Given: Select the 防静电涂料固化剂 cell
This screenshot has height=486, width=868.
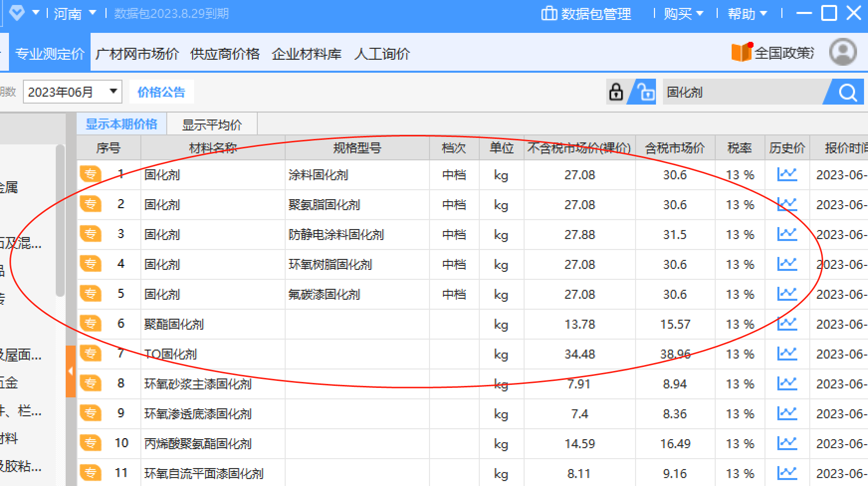Looking at the screenshot, I should (x=357, y=235).
